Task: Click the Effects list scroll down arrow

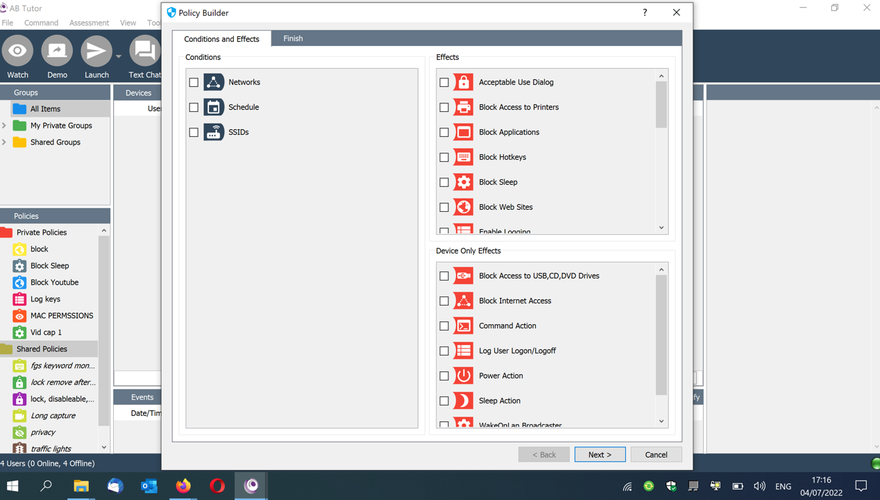Action: [661, 228]
